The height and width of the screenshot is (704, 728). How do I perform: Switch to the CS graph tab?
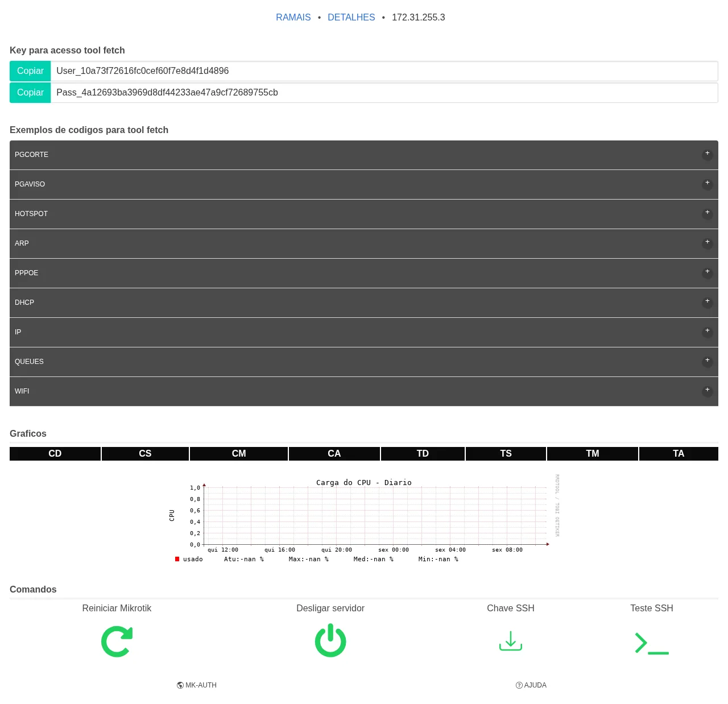(145, 454)
